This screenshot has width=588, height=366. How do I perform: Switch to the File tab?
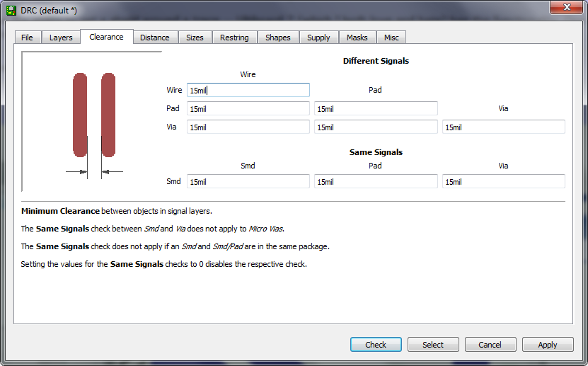coord(27,38)
